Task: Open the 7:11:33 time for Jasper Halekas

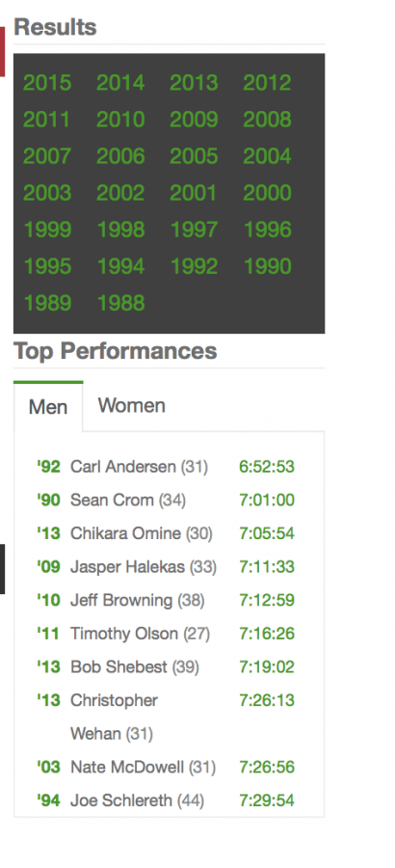Action: (x=267, y=567)
